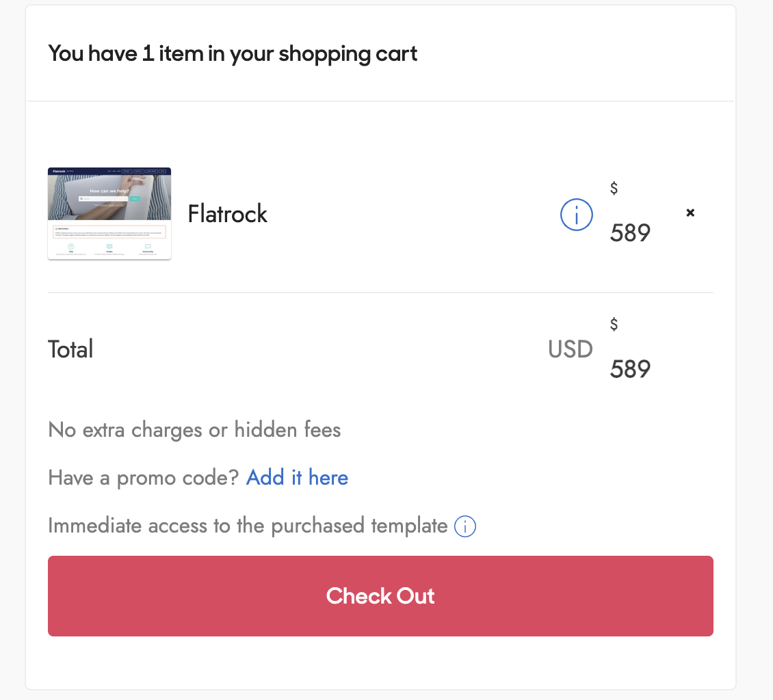Click the info icon beside Flatrock price
773x700 pixels.
point(576,215)
